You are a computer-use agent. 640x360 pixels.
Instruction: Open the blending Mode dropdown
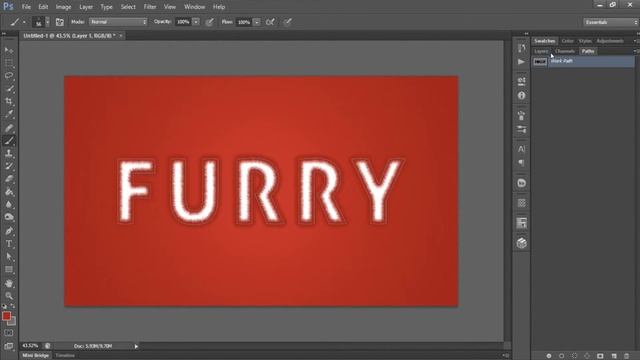pos(118,22)
